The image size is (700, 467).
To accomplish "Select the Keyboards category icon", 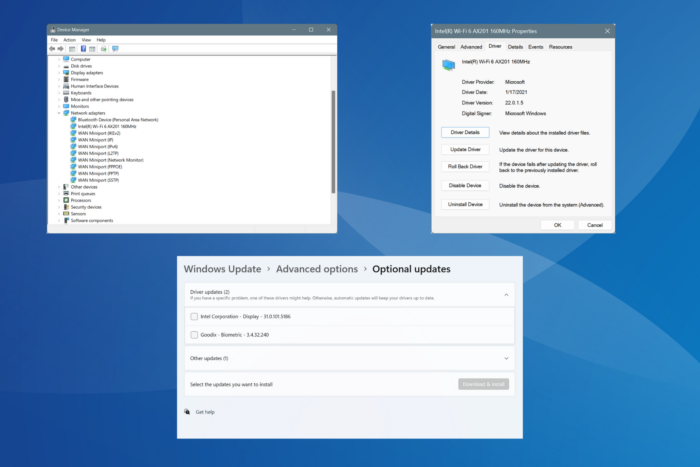I will pos(66,92).
